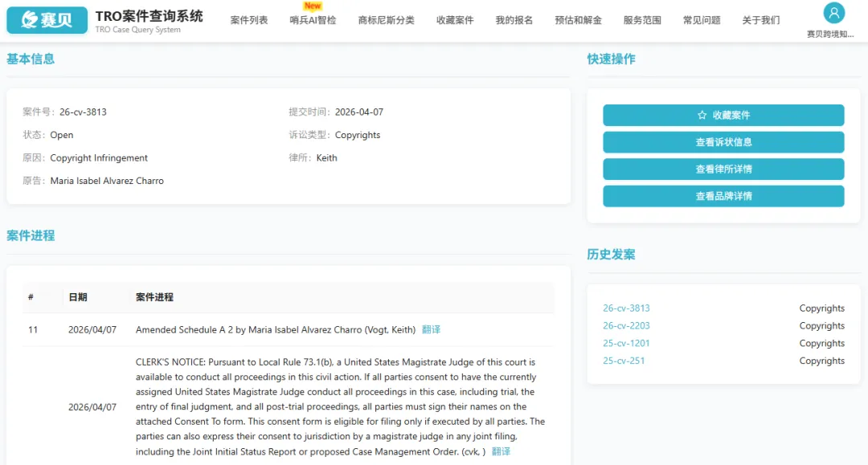Click 查看品牌详情 button
868x465 pixels.
pyautogui.click(x=723, y=196)
